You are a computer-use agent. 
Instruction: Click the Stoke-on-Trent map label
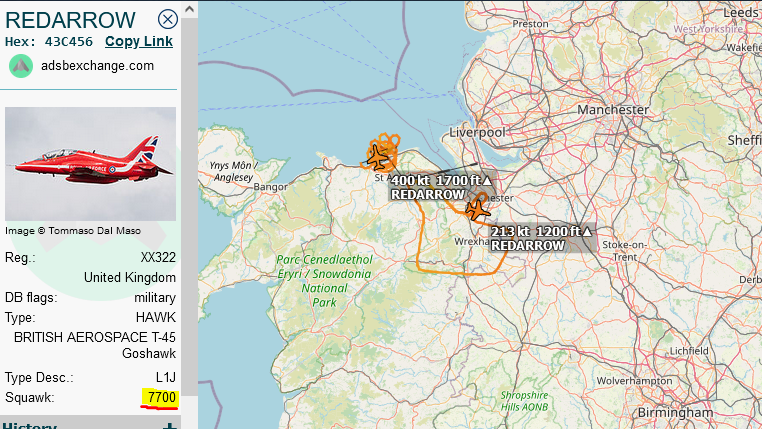(x=624, y=251)
